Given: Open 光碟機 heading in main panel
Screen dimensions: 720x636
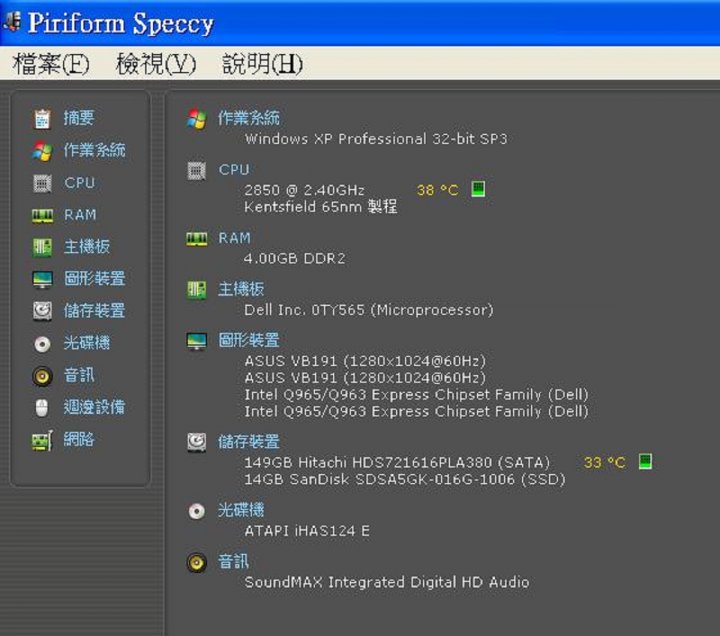Looking at the screenshot, I should pos(241,510).
